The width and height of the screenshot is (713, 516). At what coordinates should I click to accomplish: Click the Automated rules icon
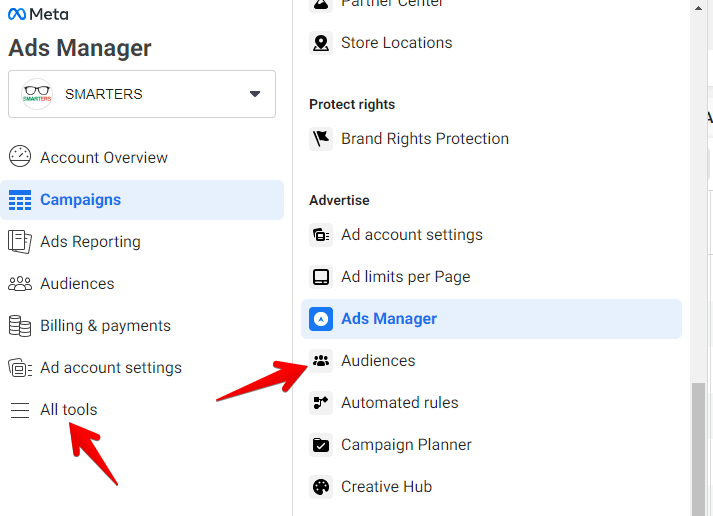[x=321, y=403]
